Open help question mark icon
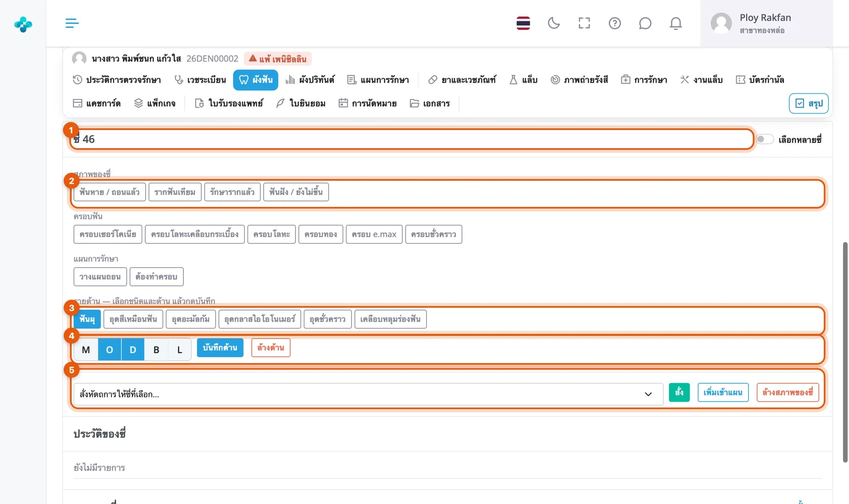Screen dimensions: 849x504 615,23
